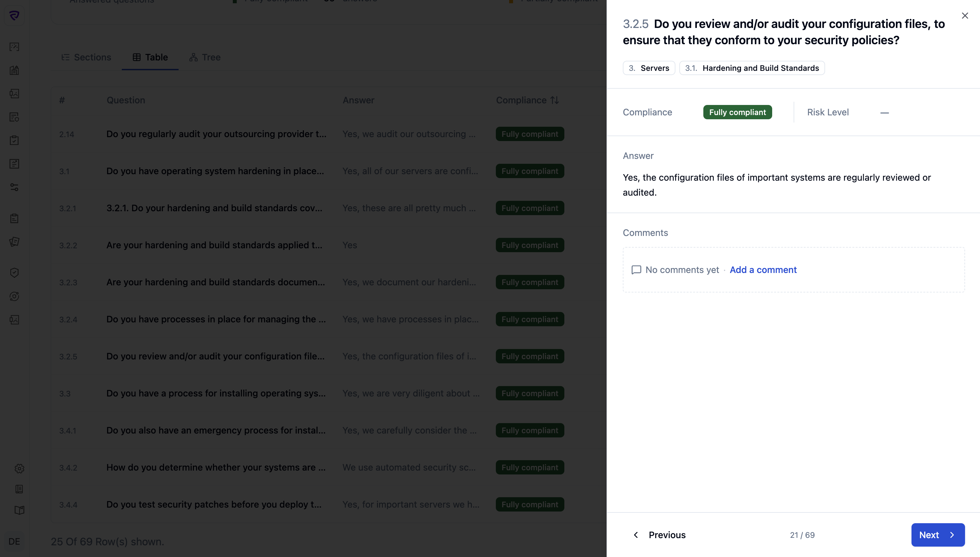Open the dashboard gauge icon in sidebar
Image resolution: width=980 pixels, height=557 pixels.
click(14, 47)
